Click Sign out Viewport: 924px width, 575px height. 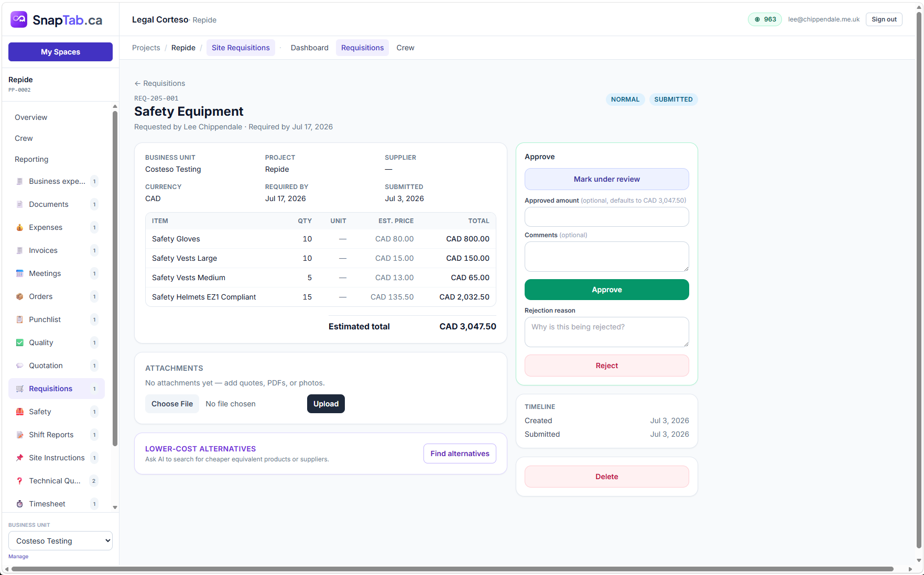(x=884, y=19)
